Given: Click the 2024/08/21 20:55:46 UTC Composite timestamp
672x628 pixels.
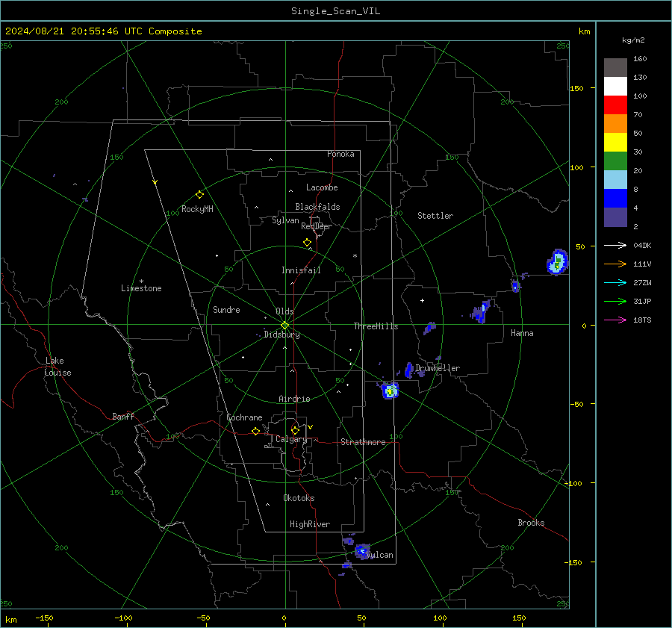Looking at the screenshot, I should tap(103, 31).
